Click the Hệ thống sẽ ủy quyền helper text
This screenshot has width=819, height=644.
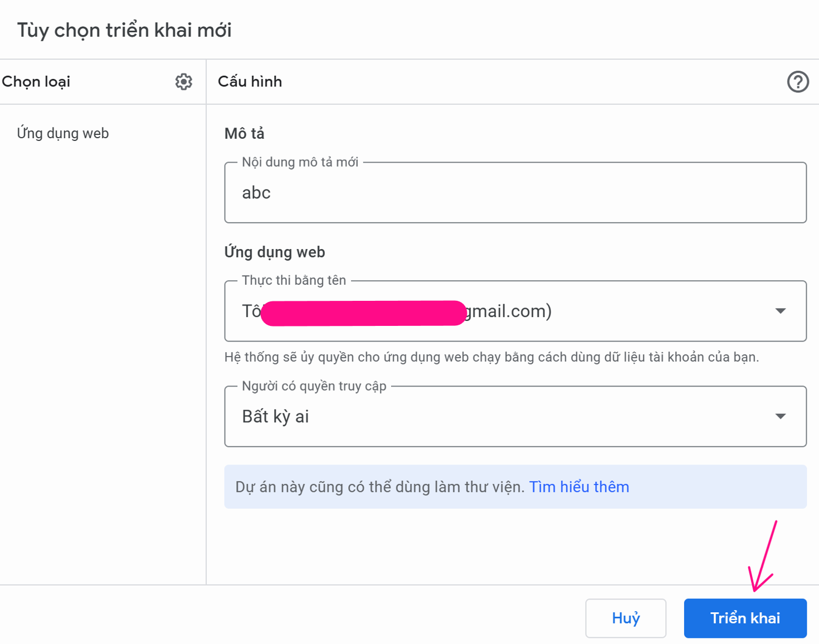click(x=491, y=357)
